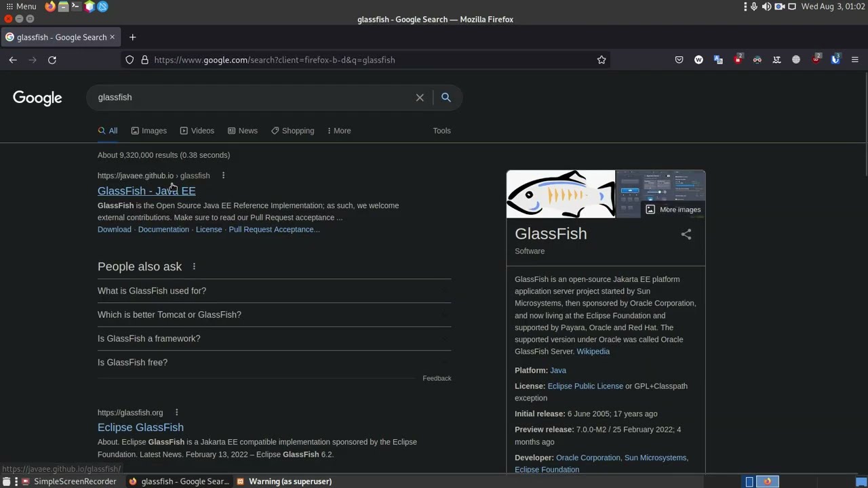Screen dimensions: 868x488
Task: Open the Eclipse Public License link
Action: click(x=585, y=386)
